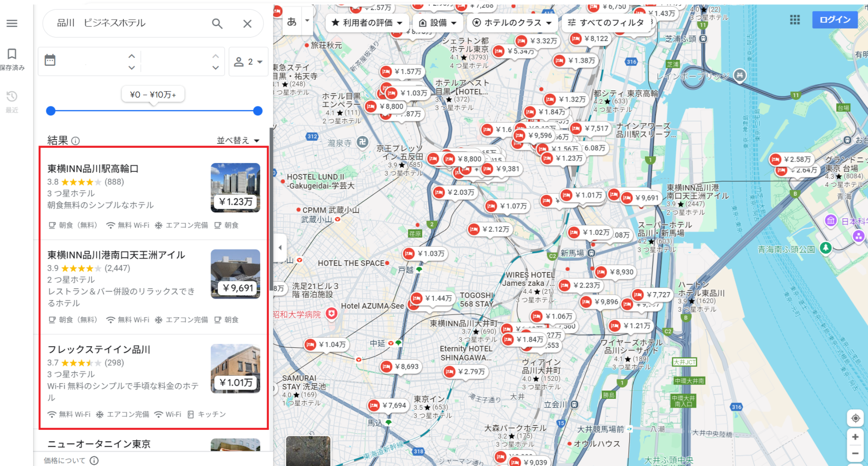The image size is (868, 466).
Task: Open the 利用者の評価 filter dropdown
Action: coord(366,23)
